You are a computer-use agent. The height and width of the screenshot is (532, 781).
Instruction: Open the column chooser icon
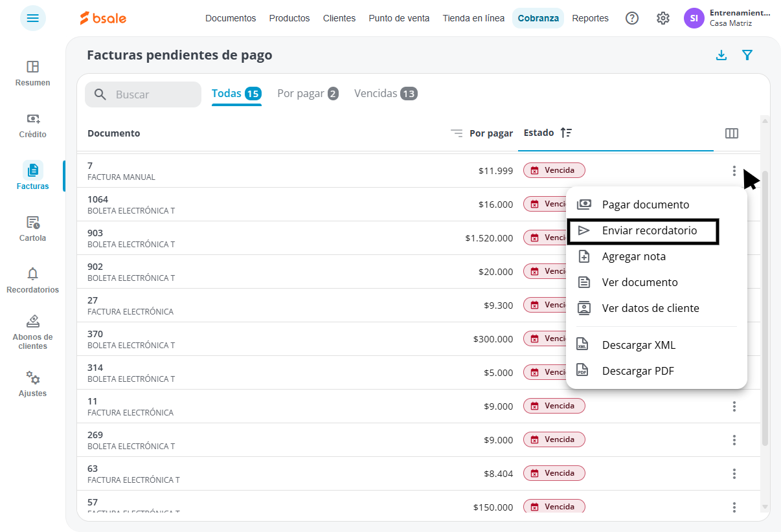tap(732, 133)
